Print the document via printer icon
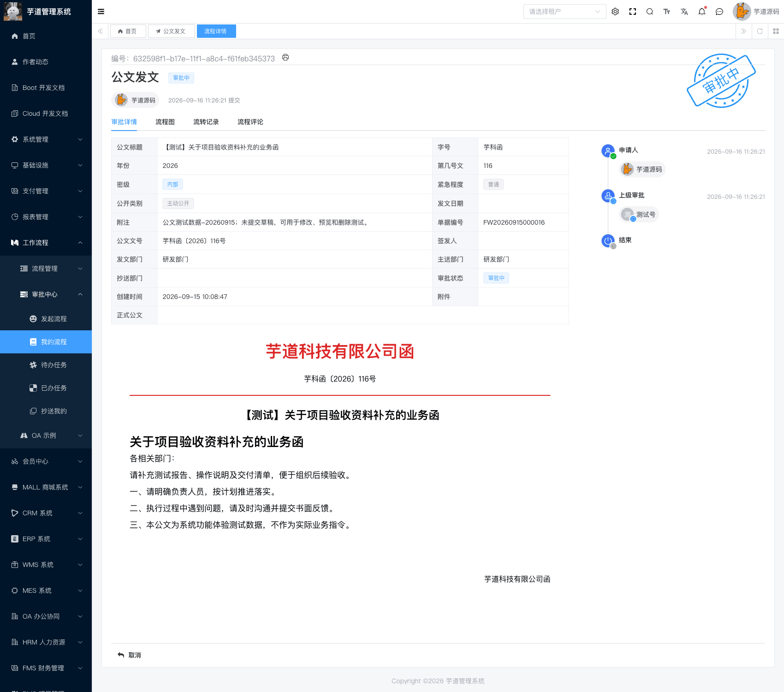Screen dimensions: 784x692 pos(285,57)
